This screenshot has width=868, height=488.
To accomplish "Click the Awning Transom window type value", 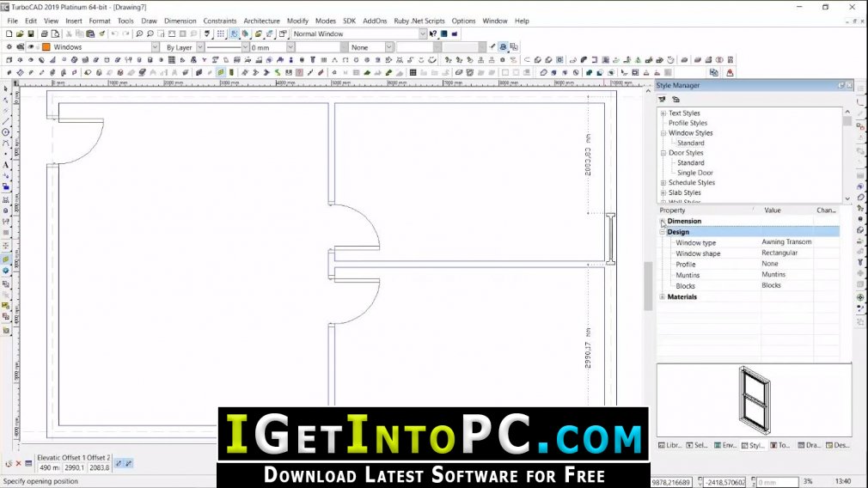I will pos(786,241).
